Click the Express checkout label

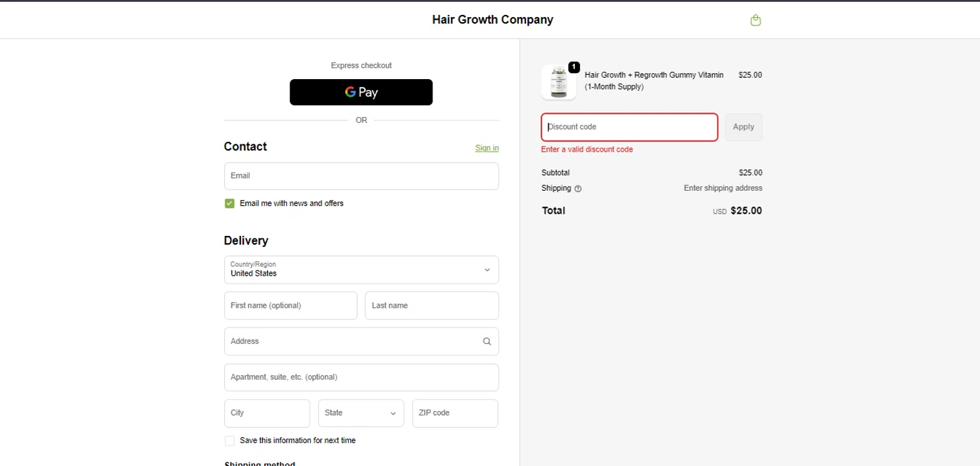tap(361, 65)
